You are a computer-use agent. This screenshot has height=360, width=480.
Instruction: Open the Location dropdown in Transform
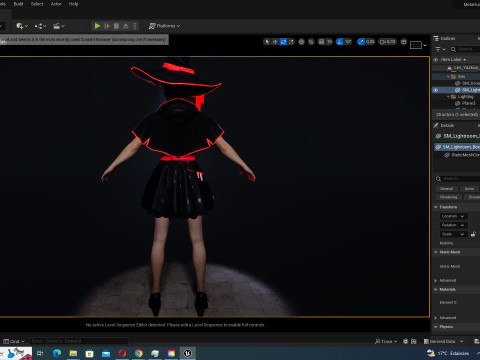453,216
